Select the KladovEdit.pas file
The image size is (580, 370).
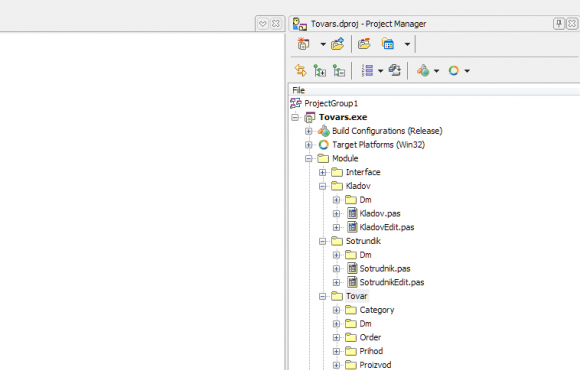pos(387,227)
